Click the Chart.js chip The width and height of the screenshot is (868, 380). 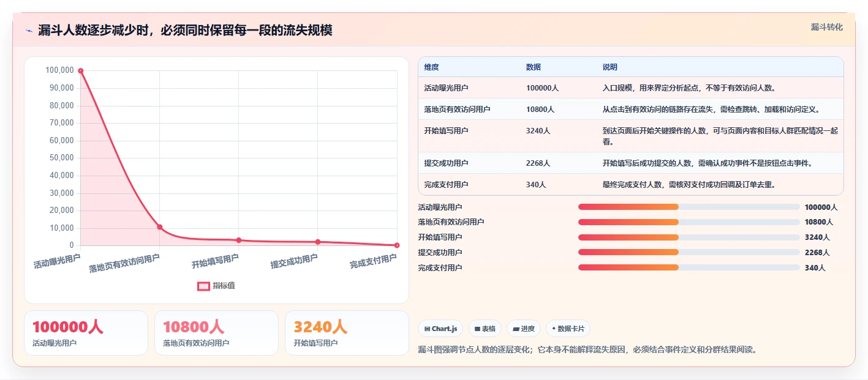pos(440,329)
